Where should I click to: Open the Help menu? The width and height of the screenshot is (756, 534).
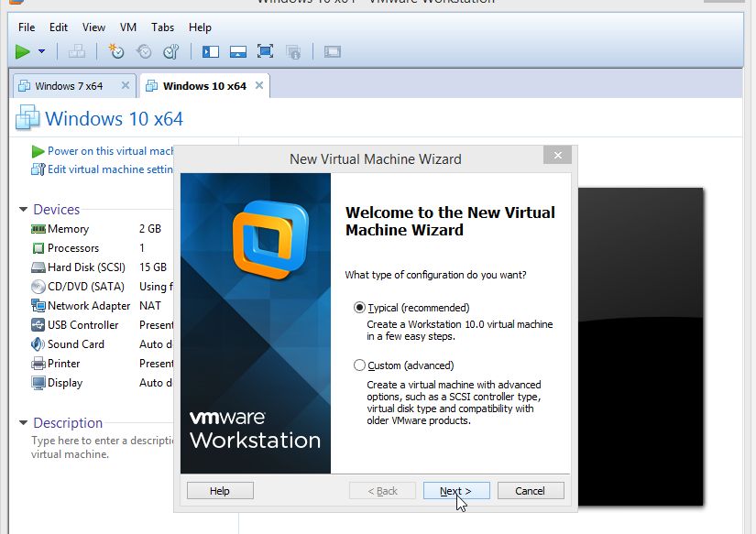point(200,27)
